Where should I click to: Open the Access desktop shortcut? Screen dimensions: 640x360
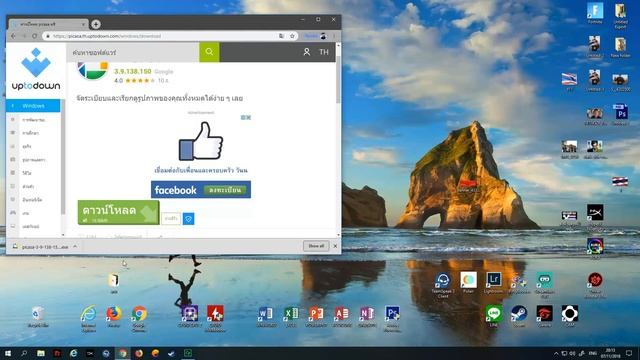coord(342,317)
